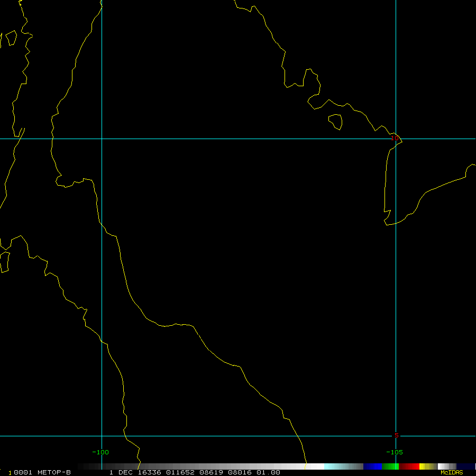The image size is (476, 476).
Task: Click grid intersection of -100 and latitude 10
Action: click(x=102, y=139)
